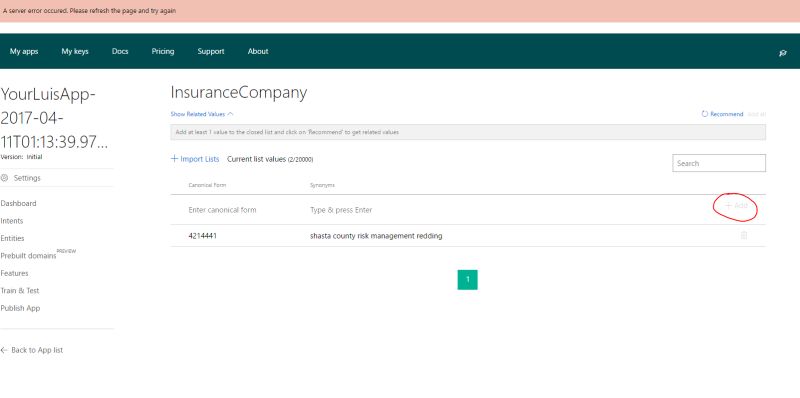Collapse the Show Related Values section
The image size is (800, 398).
pos(202,114)
